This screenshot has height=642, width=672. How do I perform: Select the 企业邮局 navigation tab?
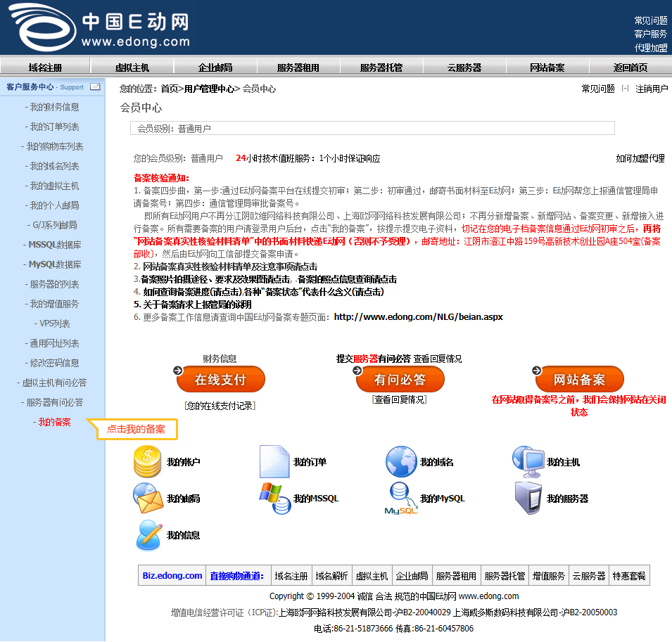coord(215,68)
